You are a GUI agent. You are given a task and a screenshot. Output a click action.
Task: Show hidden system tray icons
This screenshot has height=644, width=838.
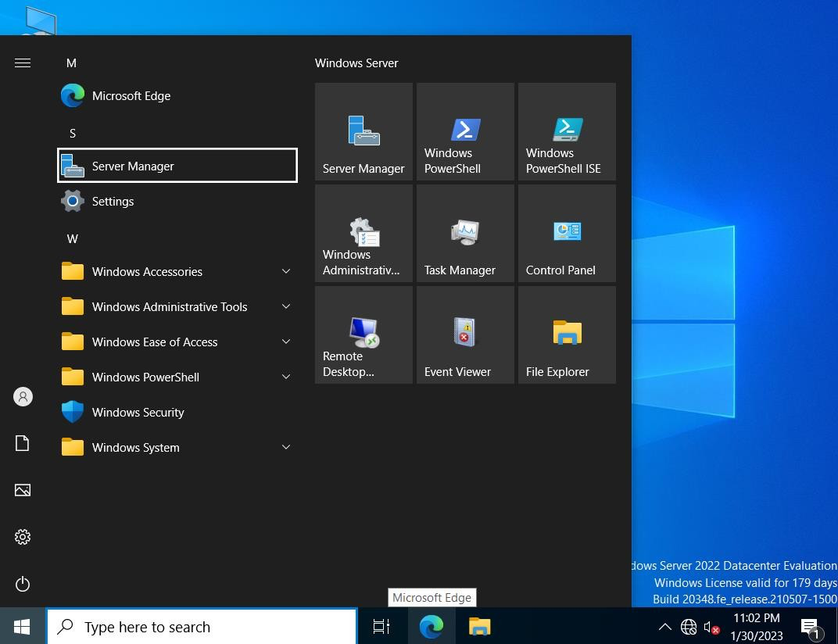(664, 627)
